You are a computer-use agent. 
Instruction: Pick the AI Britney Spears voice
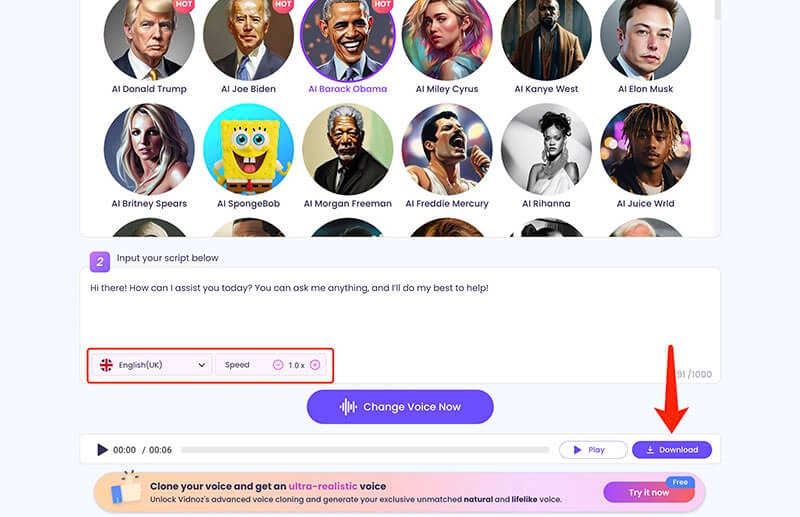click(149, 149)
